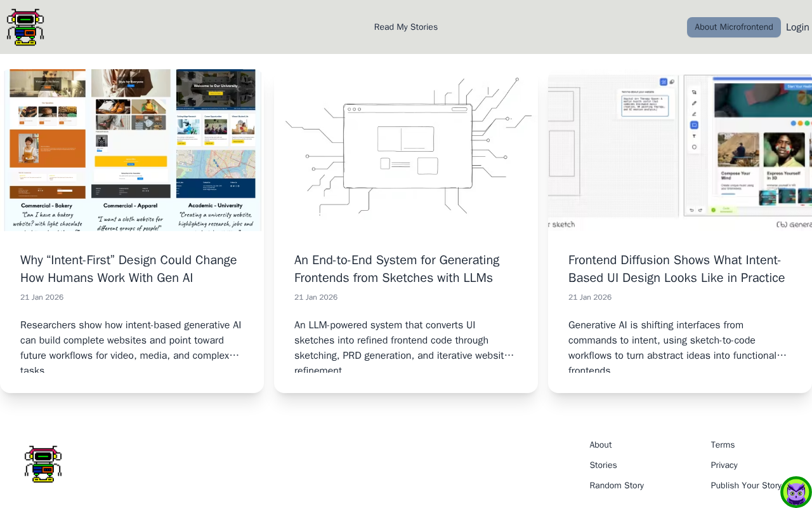
Task: Open the "Intent-First" Design story title
Action: point(129,269)
